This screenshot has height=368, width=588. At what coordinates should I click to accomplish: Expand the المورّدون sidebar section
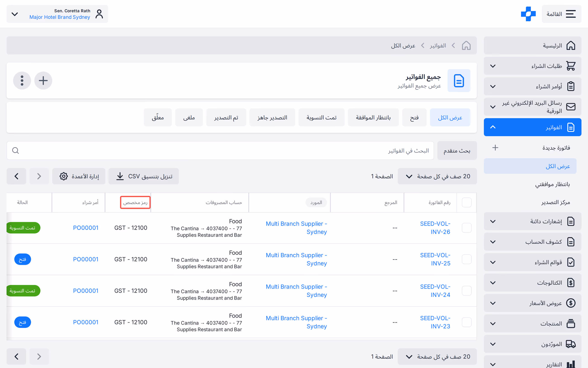click(x=532, y=344)
